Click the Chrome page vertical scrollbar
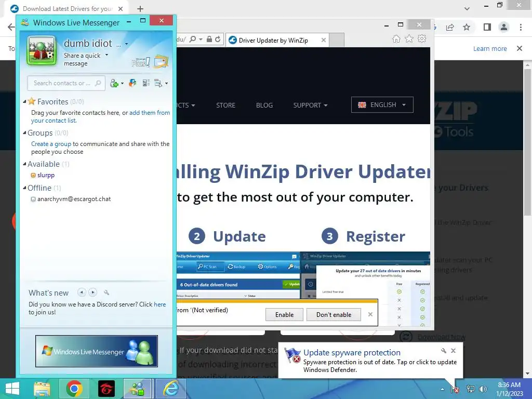The height and width of the screenshot is (399, 532). (x=527, y=142)
